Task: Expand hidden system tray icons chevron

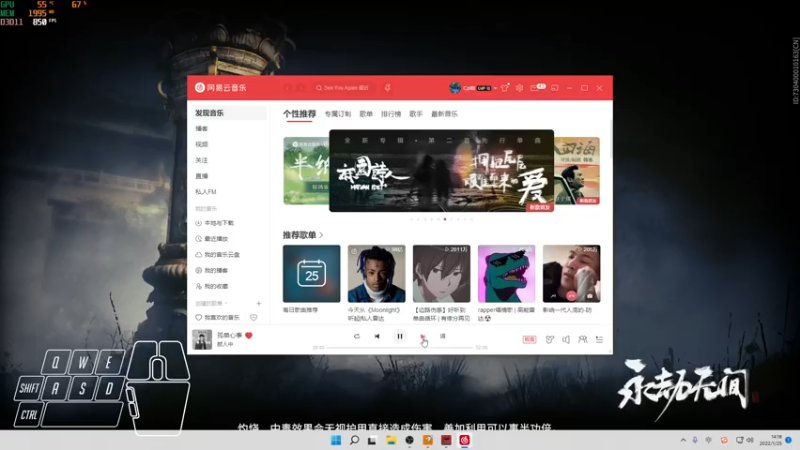Action: (x=683, y=440)
